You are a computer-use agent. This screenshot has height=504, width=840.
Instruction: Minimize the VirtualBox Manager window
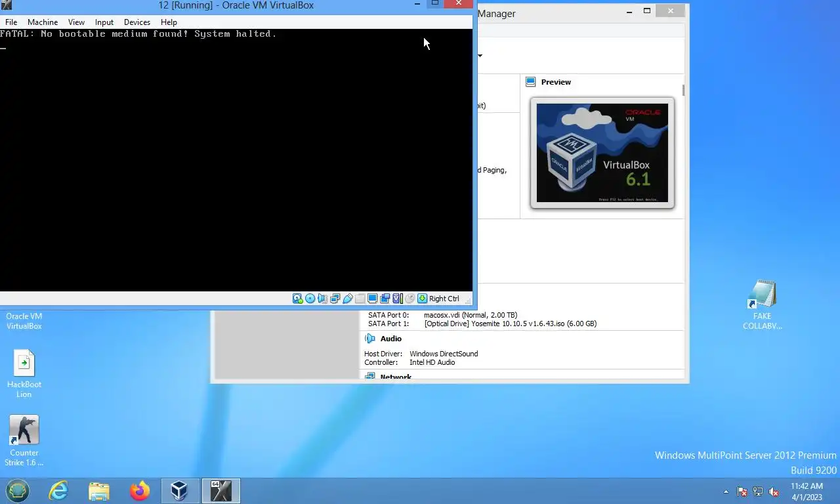pyautogui.click(x=629, y=10)
